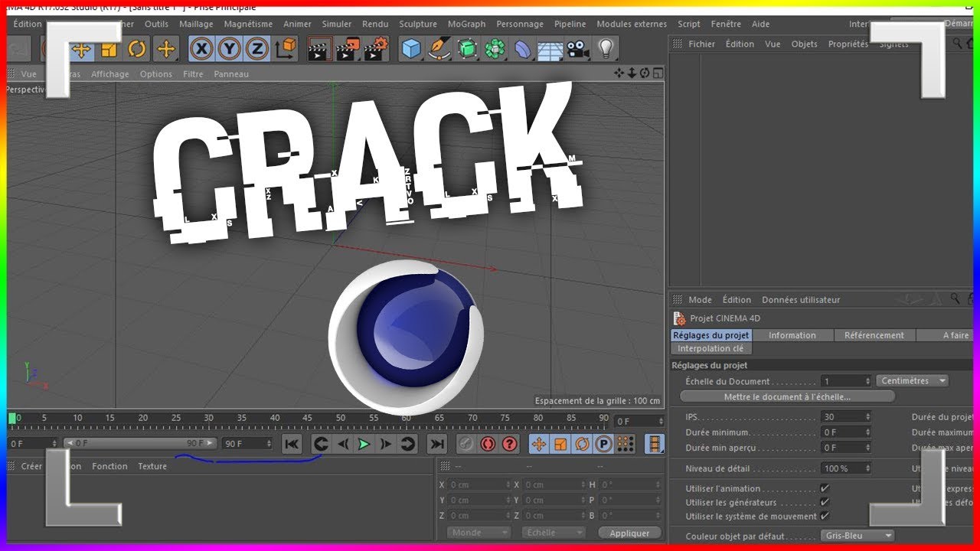Toggle scale keyframing icon in timeline bar
This screenshot has width=980, height=551.
560,444
